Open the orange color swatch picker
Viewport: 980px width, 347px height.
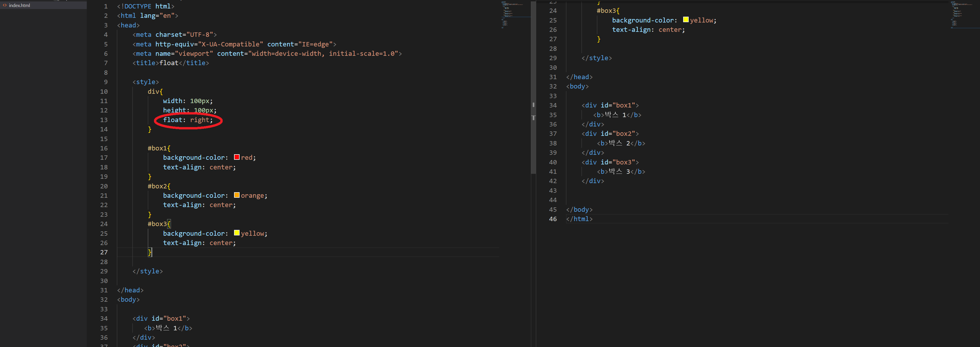point(237,195)
